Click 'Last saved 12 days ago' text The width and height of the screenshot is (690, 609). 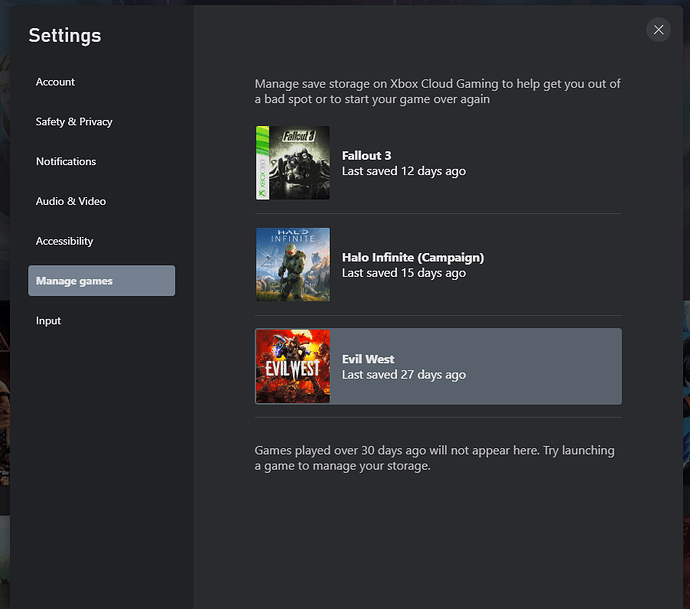[x=404, y=171]
